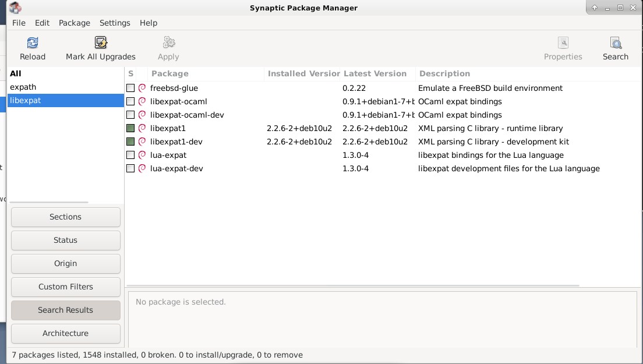Click horizontal scrollbar under search list
The image size is (643, 364).
[49, 202]
